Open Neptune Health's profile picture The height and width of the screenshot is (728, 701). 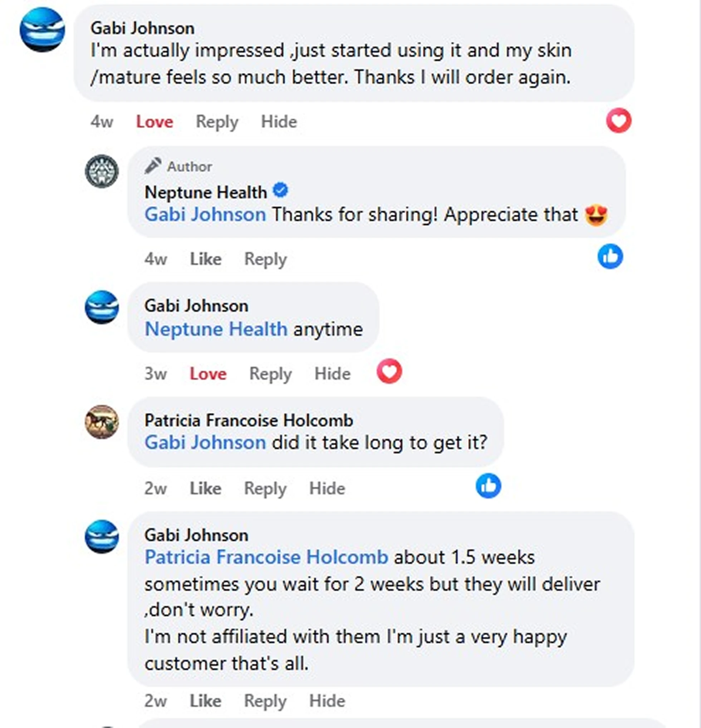coord(102,171)
